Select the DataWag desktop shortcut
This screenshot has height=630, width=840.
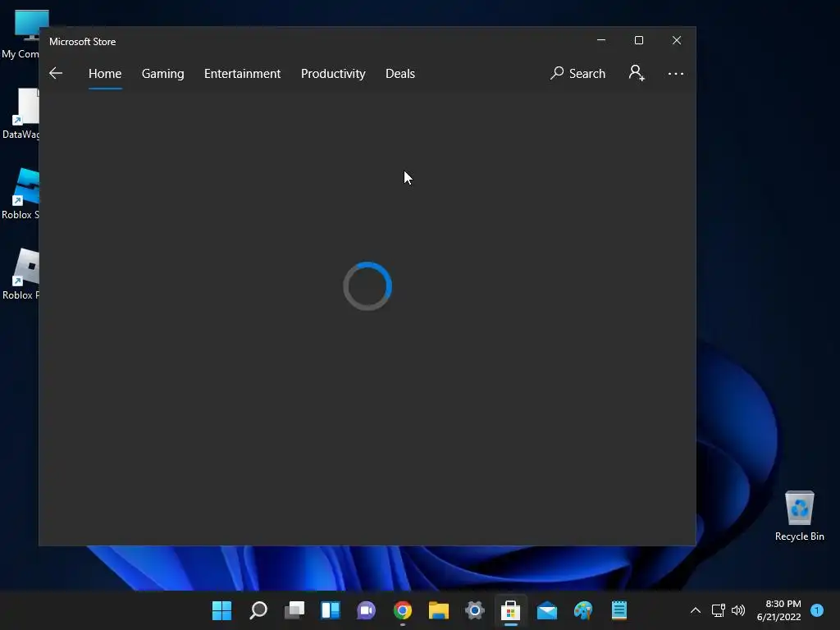21,114
